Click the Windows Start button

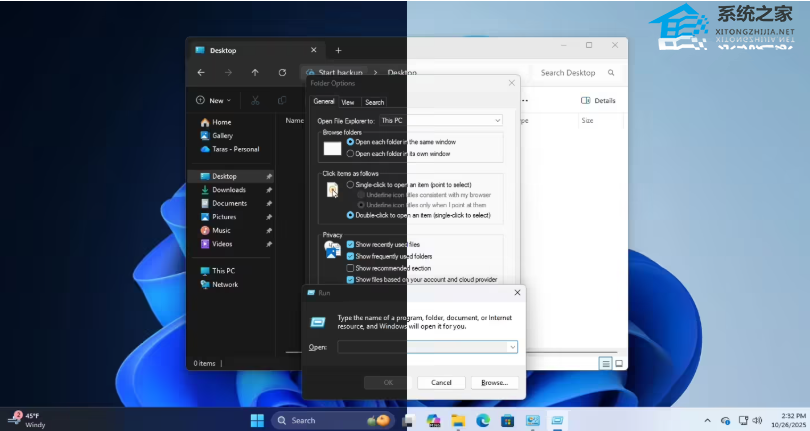pos(257,420)
